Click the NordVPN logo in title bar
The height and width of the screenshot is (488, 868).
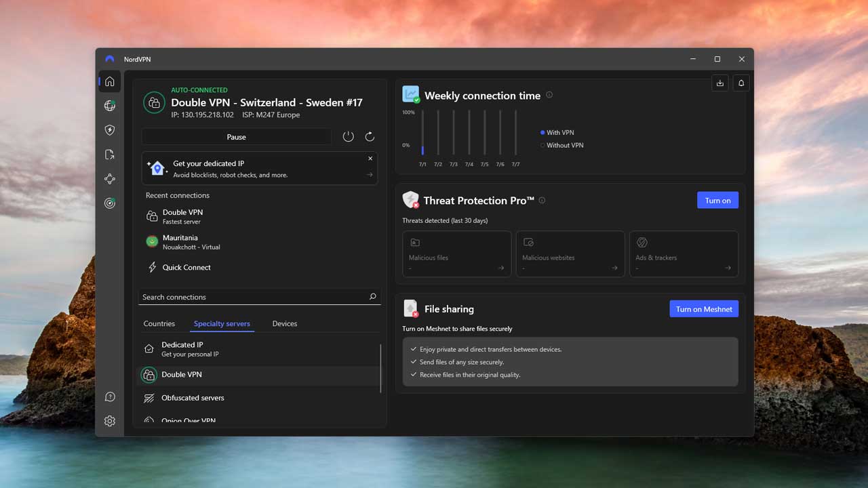pyautogui.click(x=110, y=59)
